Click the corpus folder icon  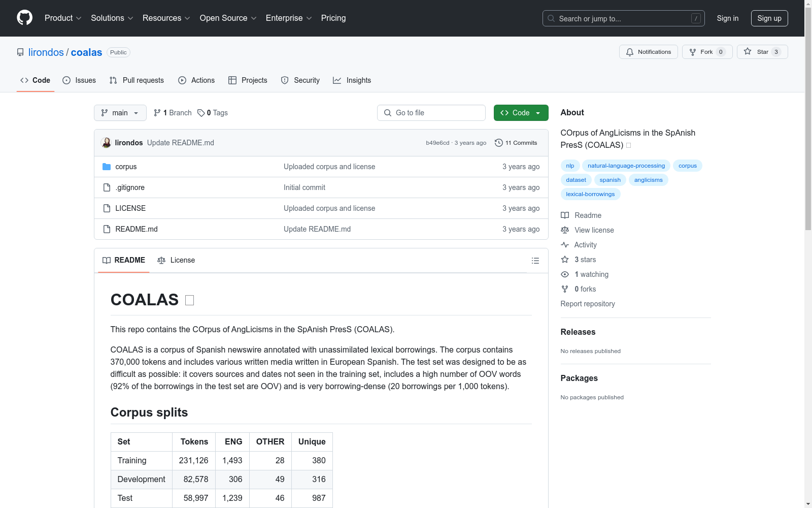coord(107,167)
